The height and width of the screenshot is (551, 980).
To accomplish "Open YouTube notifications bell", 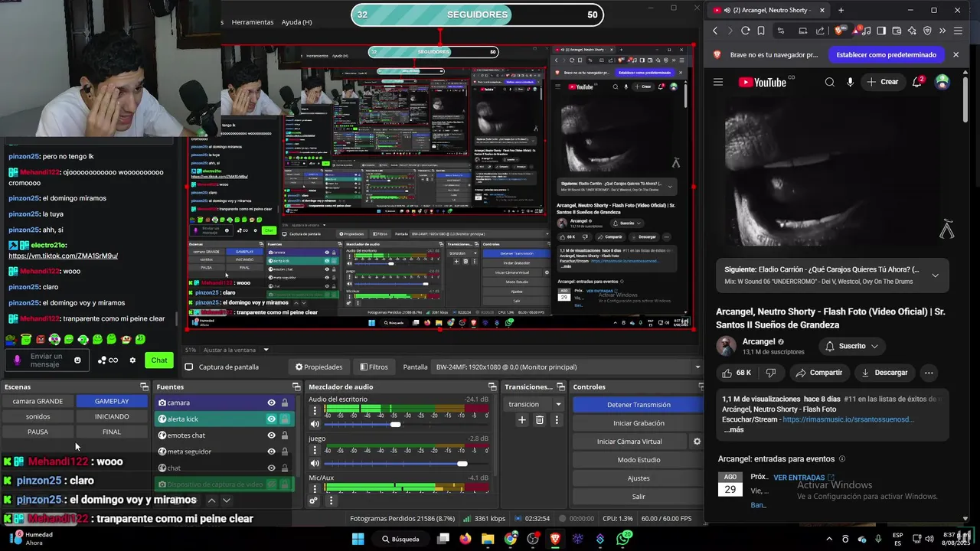I will [917, 82].
